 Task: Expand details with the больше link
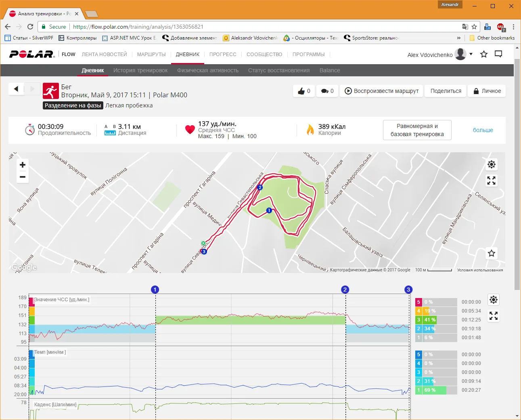coord(483,130)
